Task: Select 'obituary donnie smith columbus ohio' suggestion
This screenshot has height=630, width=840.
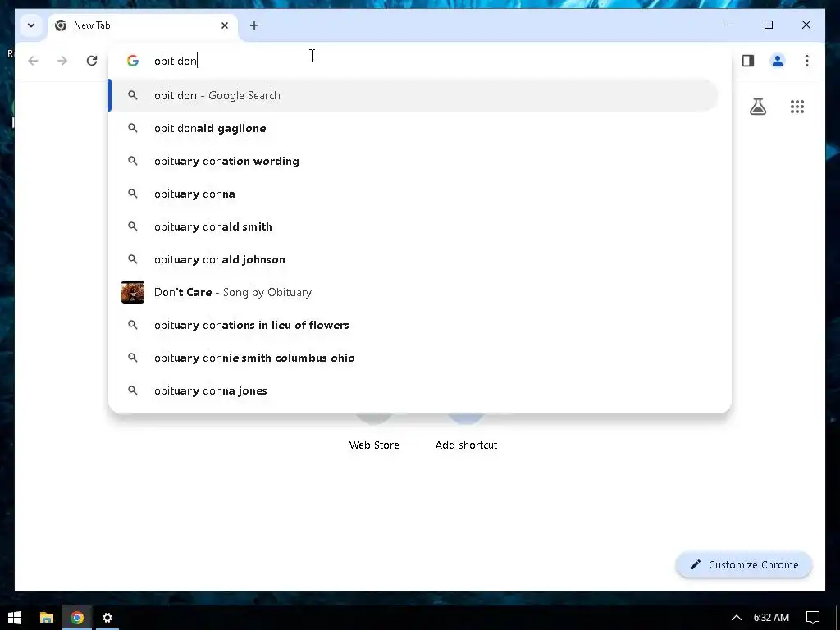Action: click(413, 358)
